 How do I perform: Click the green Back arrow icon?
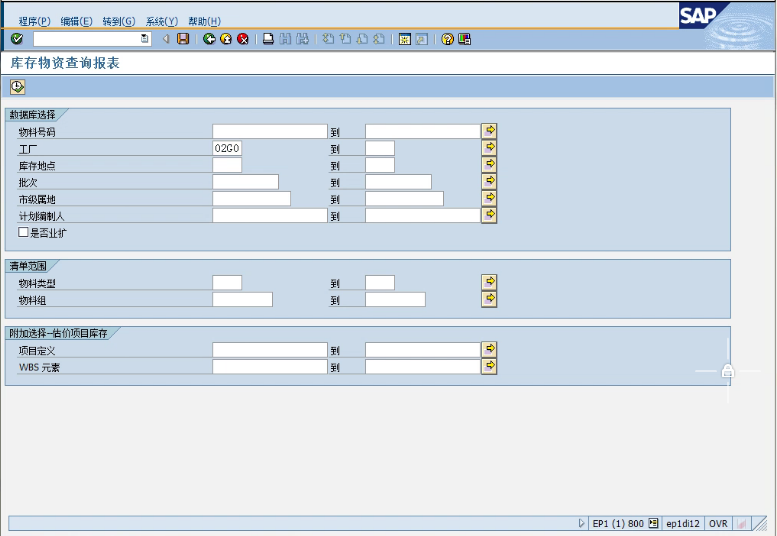(x=209, y=39)
